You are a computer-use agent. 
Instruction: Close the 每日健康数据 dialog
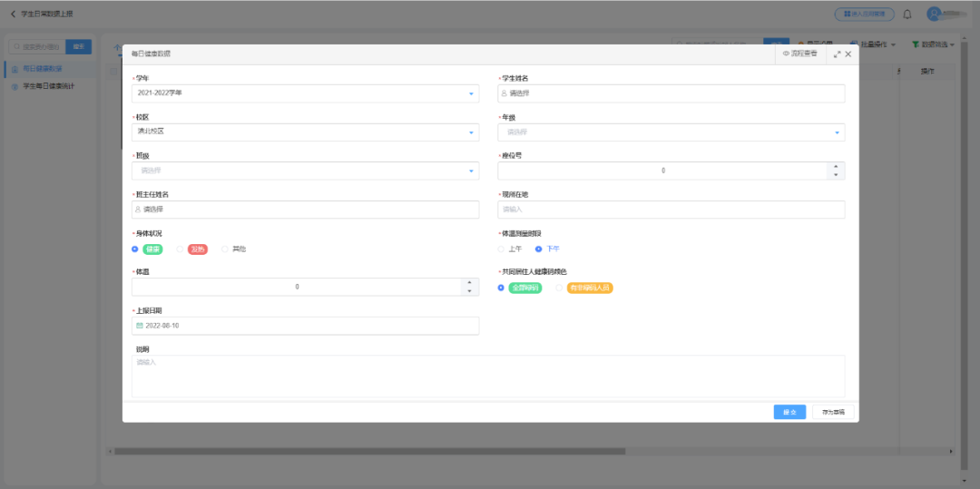848,54
